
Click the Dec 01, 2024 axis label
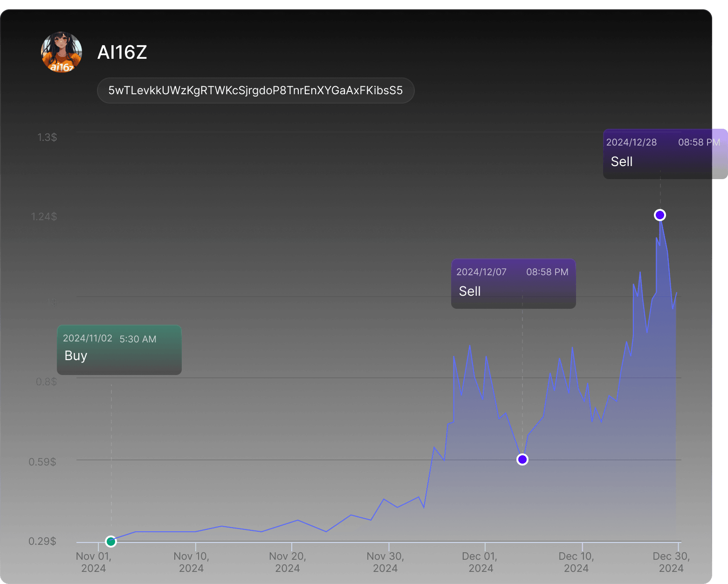(x=480, y=562)
